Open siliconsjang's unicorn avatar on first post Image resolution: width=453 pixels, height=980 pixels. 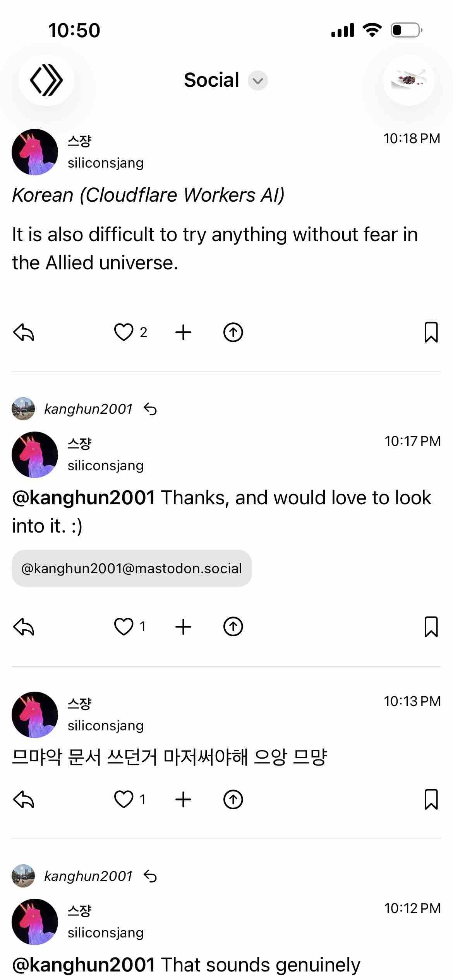tap(35, 152)
